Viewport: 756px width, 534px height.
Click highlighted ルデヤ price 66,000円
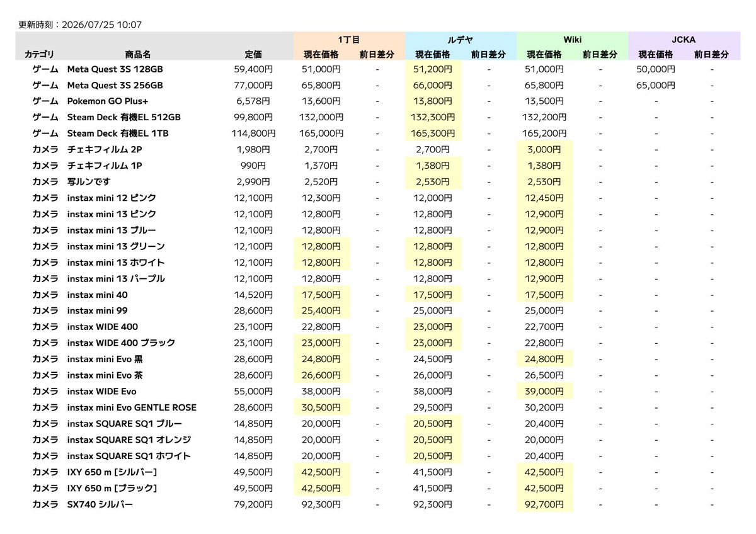click(433, 85)
